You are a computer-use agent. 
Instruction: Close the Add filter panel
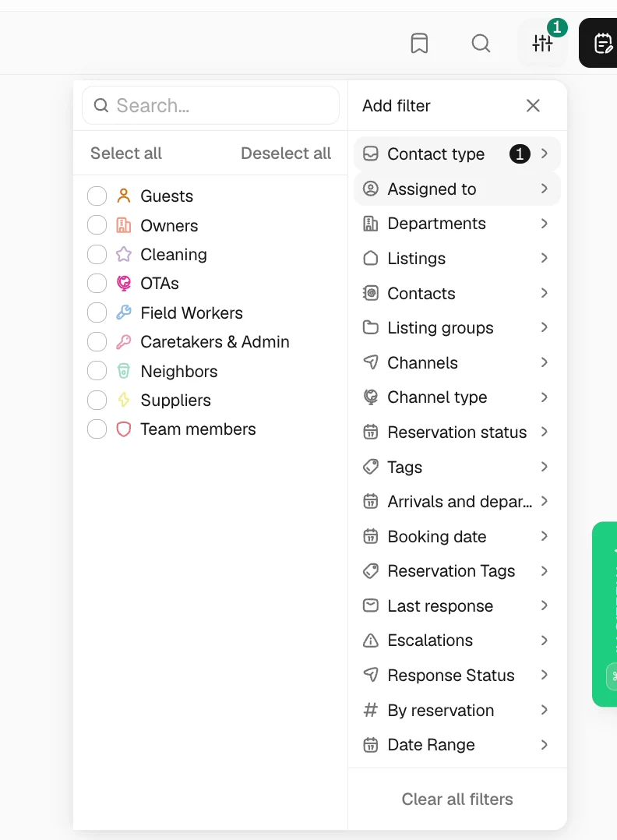[x=533, y=105]
